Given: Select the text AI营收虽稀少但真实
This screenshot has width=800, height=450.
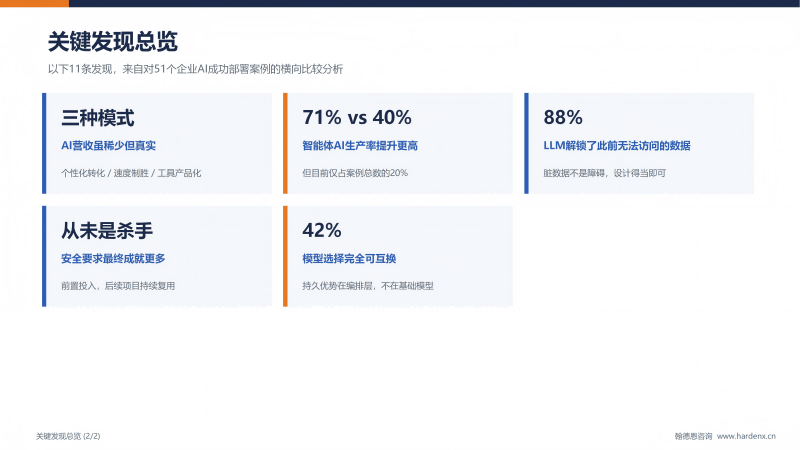Looking at the screenshot, I should [108, 146].
